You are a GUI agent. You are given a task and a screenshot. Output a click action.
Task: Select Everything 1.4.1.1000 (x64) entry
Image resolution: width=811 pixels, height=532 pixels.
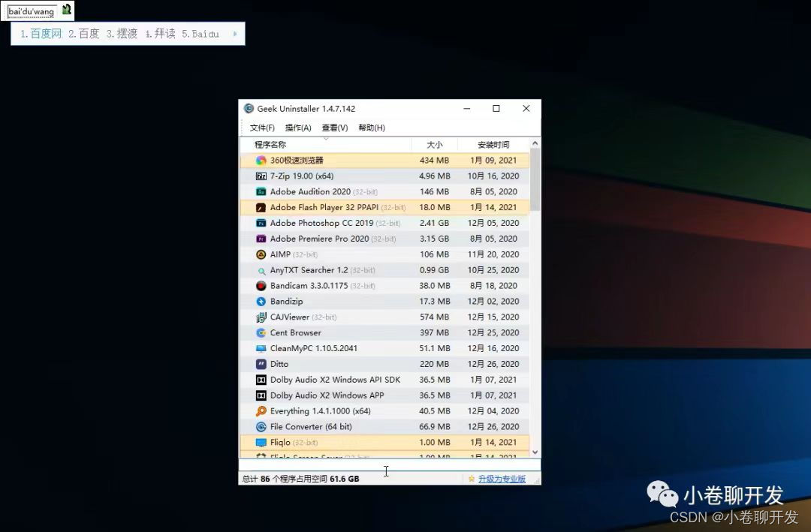(x=321, y=411)
